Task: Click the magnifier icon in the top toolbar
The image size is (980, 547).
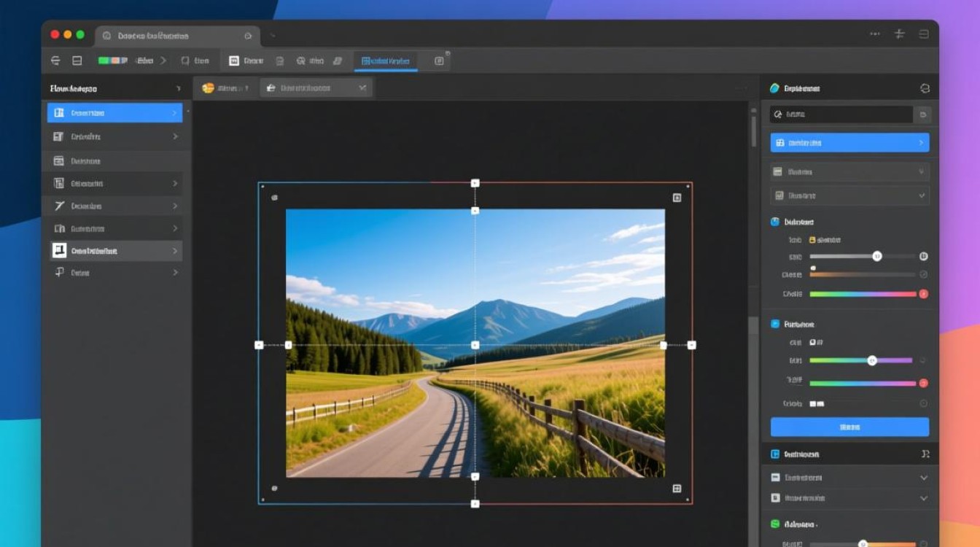Action: [x=300, y=61]
